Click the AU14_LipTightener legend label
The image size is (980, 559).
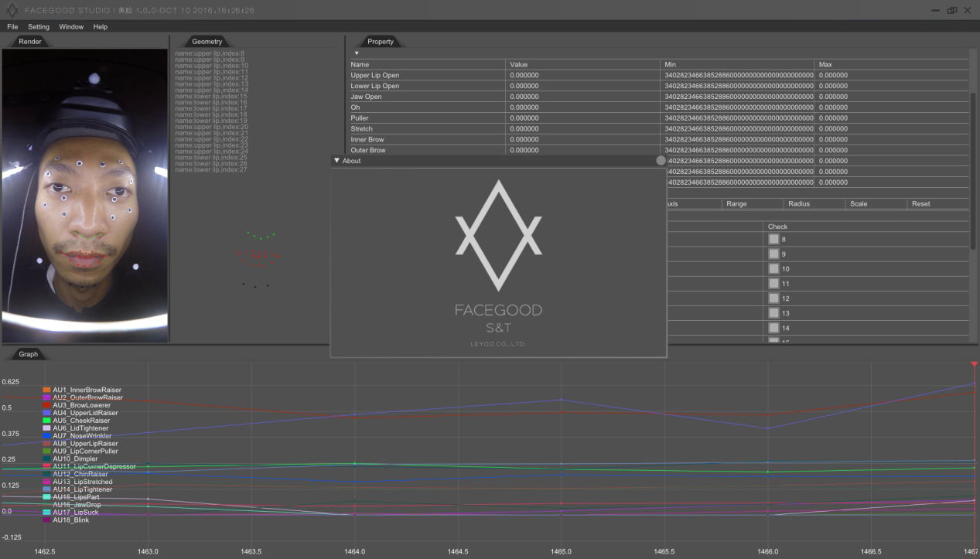(x=82, y=490)
